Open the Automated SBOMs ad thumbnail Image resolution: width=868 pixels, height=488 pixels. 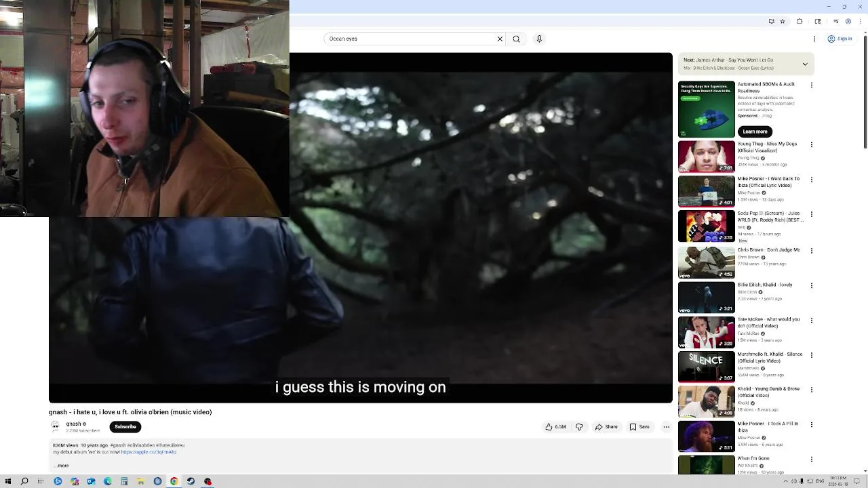click(707, 109)
